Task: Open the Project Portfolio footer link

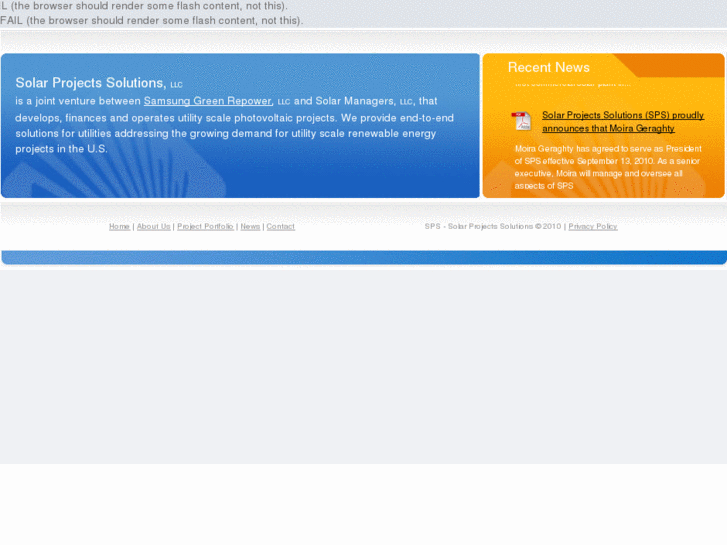Action: pos(205,226)
